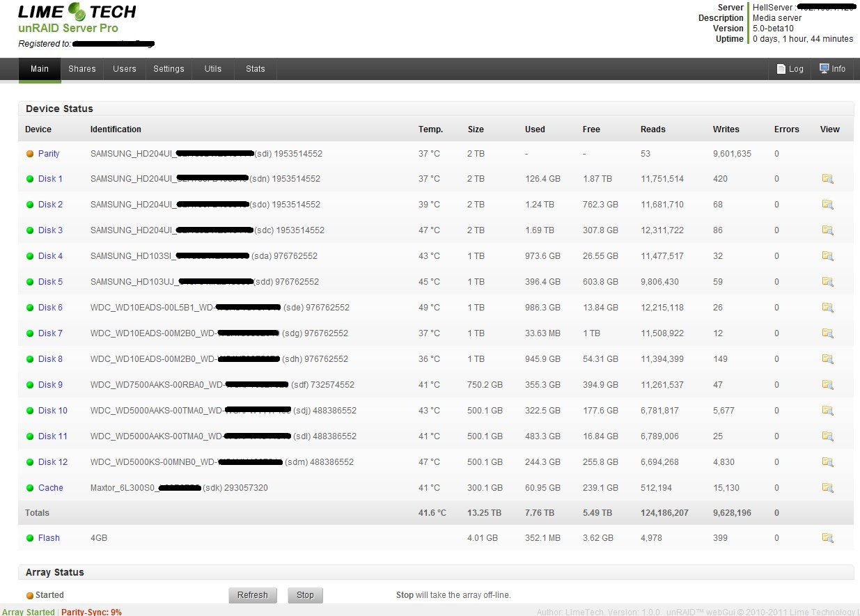Open the Parity device link
The image size is (860, 616).
coord(49,154)
